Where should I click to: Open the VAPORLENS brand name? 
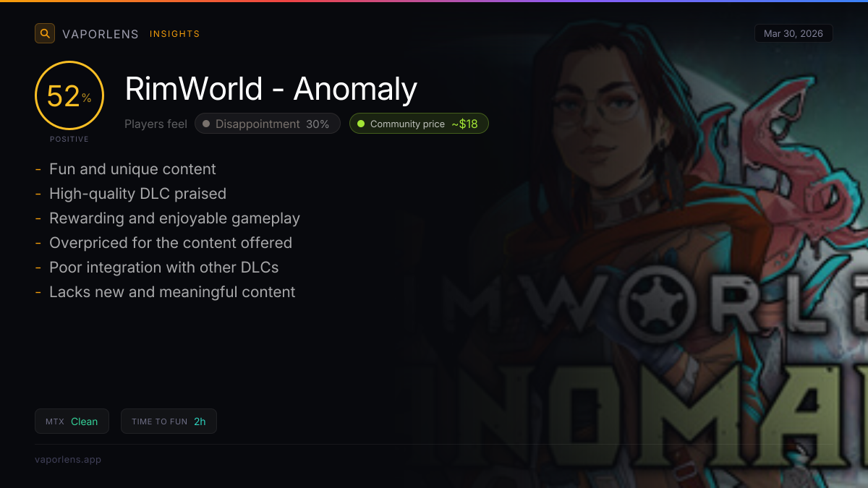pyautogui.click(x=101, y=34)
